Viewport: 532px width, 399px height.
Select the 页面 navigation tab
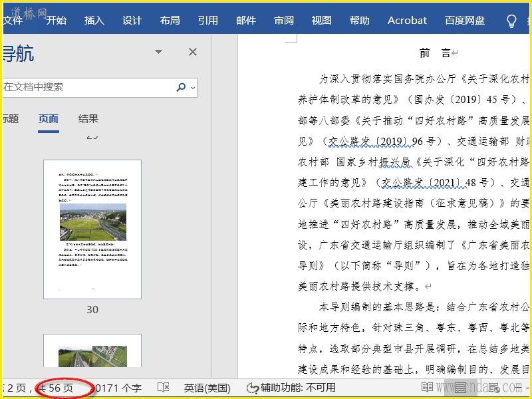(x=49, y=119)
